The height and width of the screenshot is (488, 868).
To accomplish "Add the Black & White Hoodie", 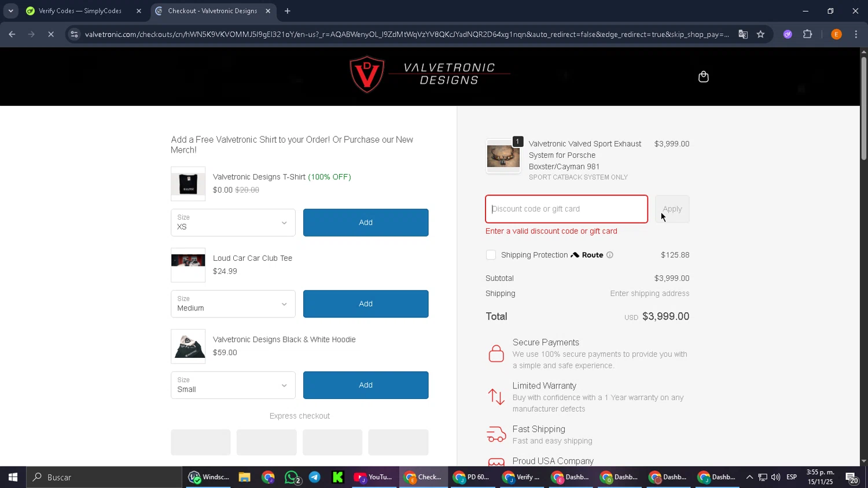I will pyautogui.click(x=366, y=385).
